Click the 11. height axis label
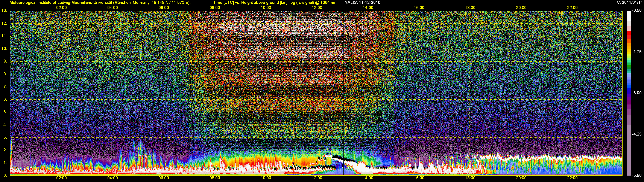Image resolution: width=644 pixels, height=182 pixels. 4,36
